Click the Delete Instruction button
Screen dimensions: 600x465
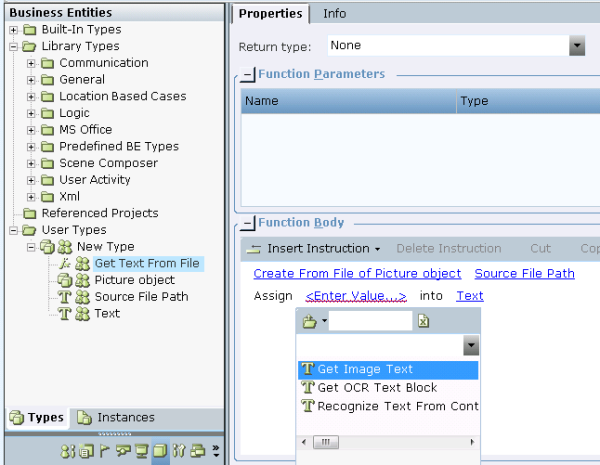click(x=449, y=249)
